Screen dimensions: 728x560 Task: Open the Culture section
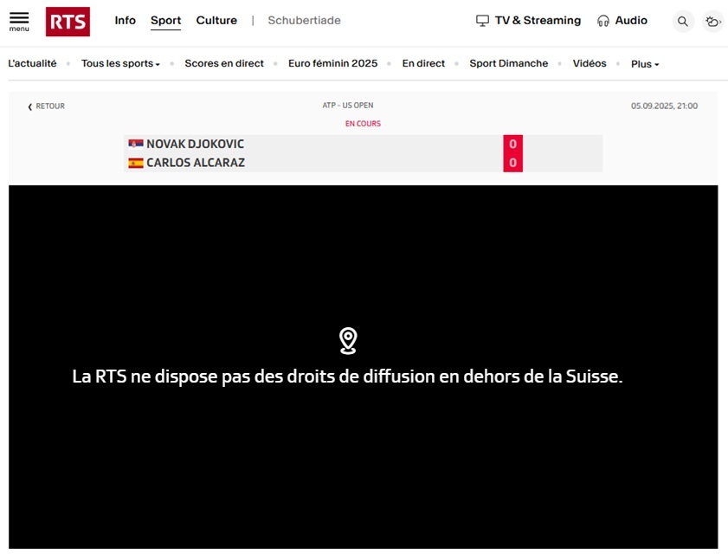(x=216, y=21)
